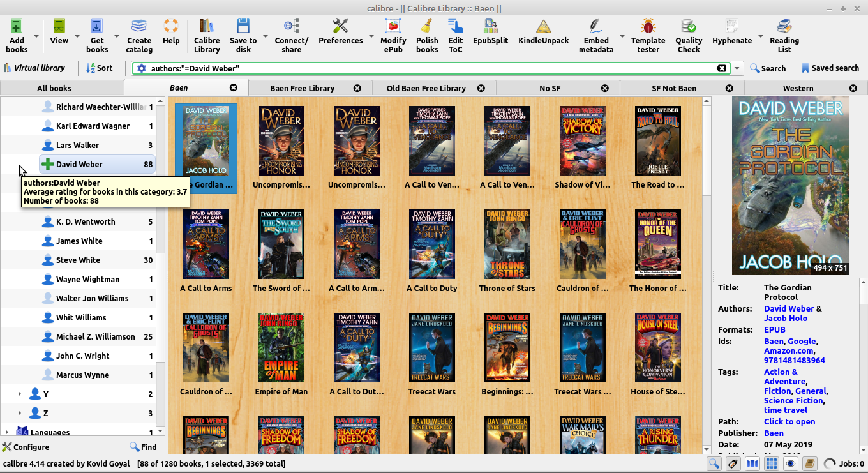Open Connect/share tool
The height and width of the screenshot is (473, 868).
[292, 26]
